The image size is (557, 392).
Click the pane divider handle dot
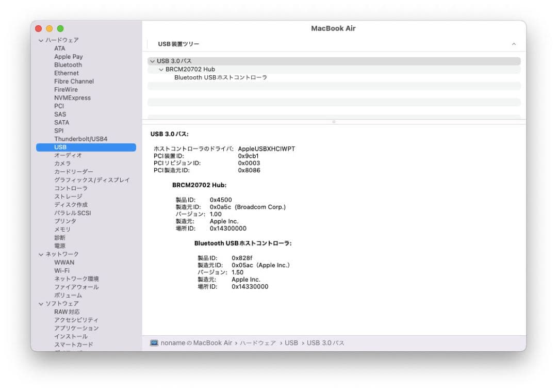point(334,121)
